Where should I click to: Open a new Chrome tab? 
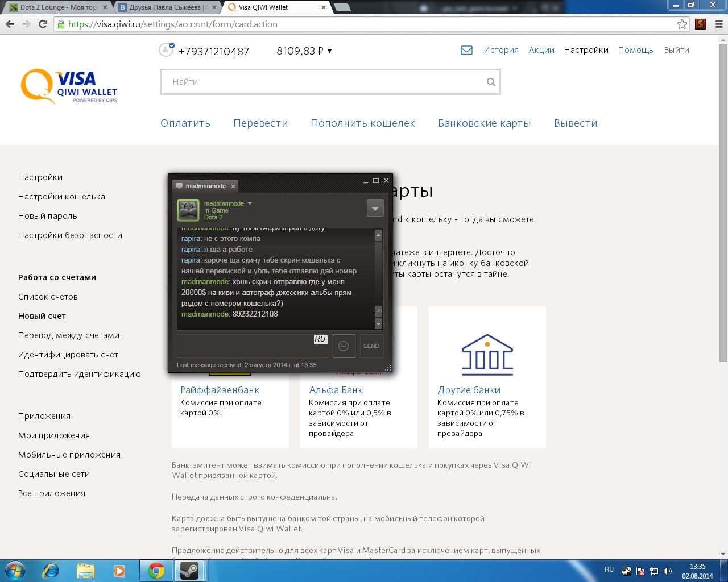point(342,7)
